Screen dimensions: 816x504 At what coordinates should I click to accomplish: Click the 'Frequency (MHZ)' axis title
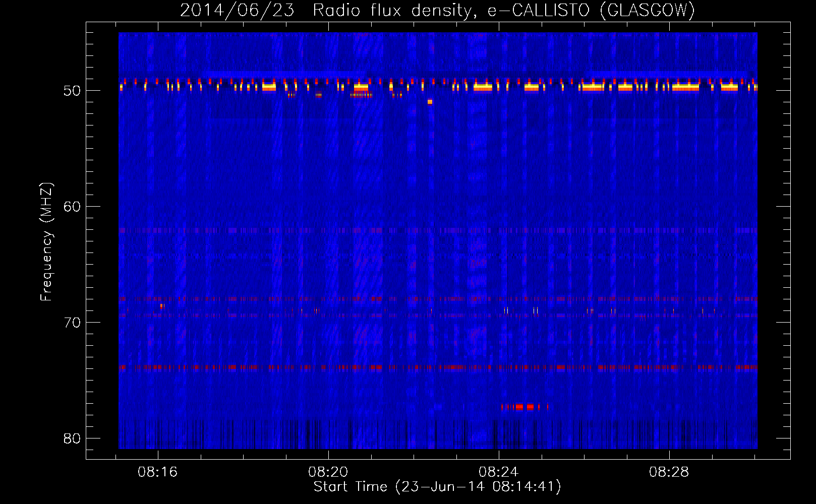[46, 242]
